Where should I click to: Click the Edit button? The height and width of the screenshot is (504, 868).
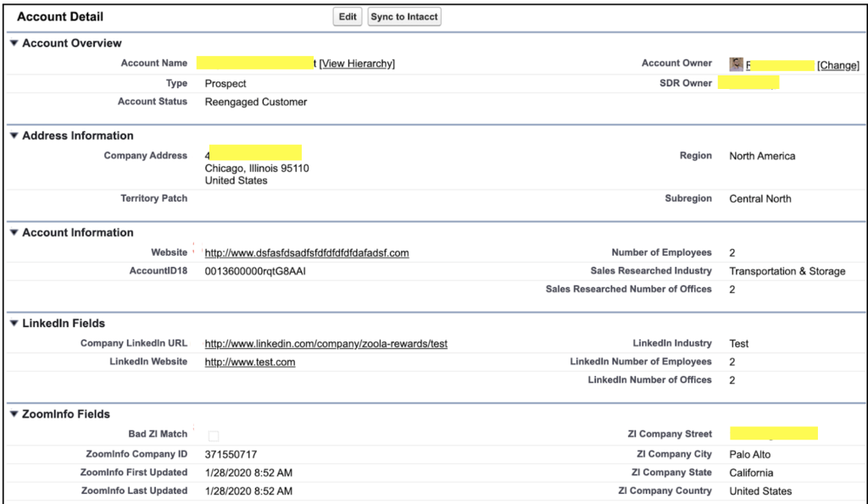click(x=348, y=17)
